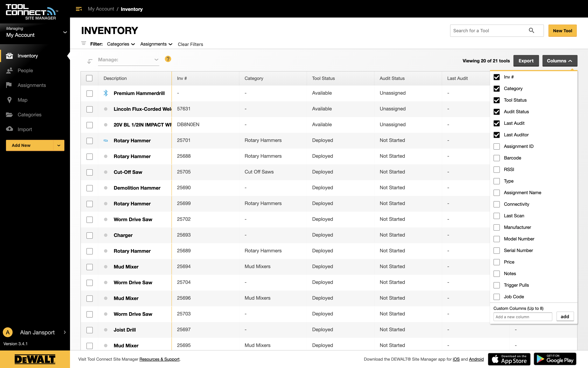Click My Account breadcrumb
The image size is (588, 368).
[101, 9]
